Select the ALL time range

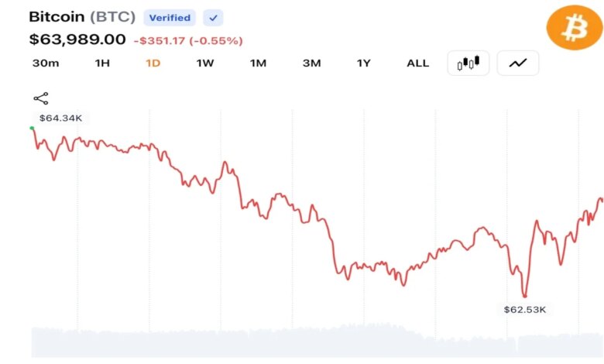pyautogui.click(x=418, y=64)
